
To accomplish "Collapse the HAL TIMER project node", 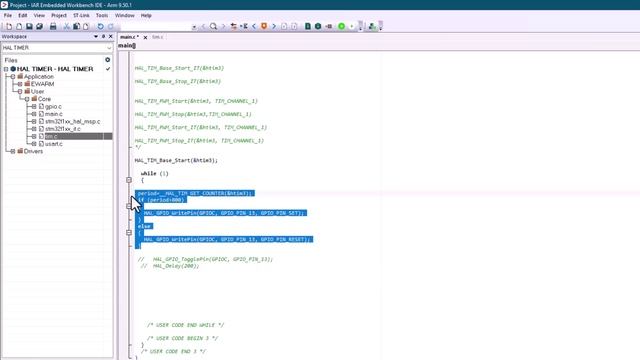I will click(6, 69).
